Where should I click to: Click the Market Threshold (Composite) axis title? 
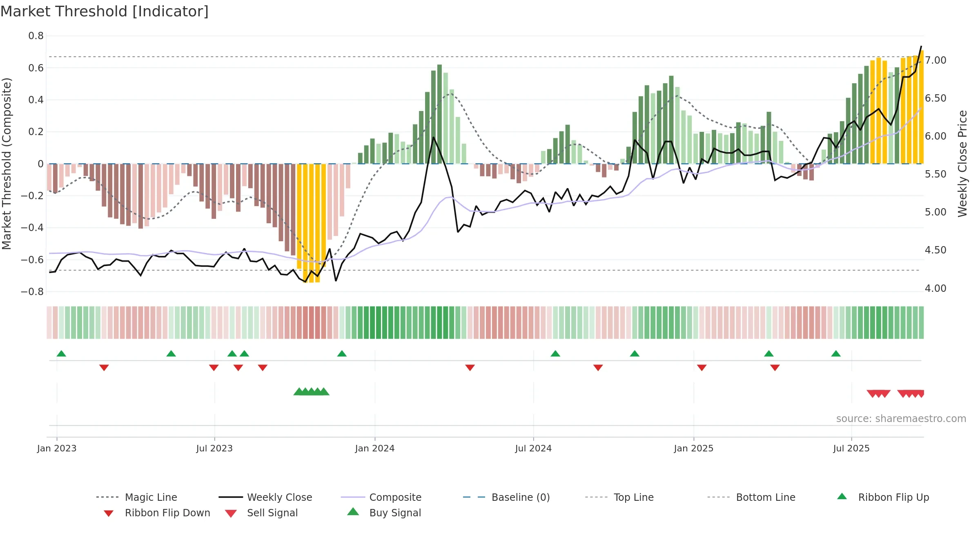(7, 164)
